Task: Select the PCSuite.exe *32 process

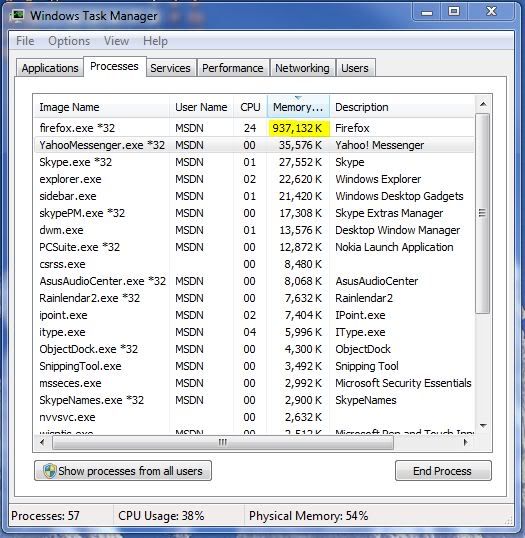Action: (x=254, y=247)
